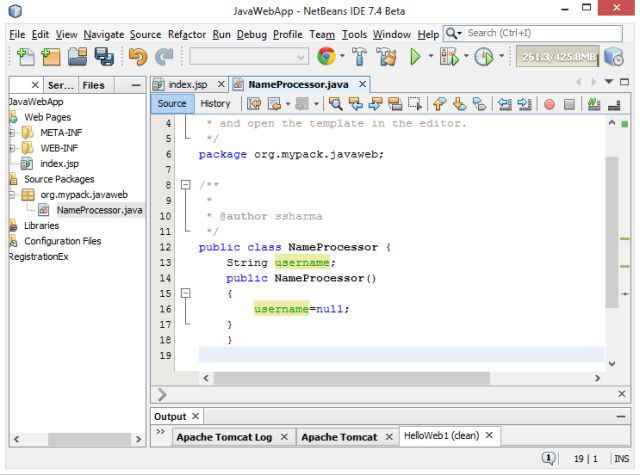Click the Undo arrow icon
This screenshot has width=640, height=475.
point(138,57)
